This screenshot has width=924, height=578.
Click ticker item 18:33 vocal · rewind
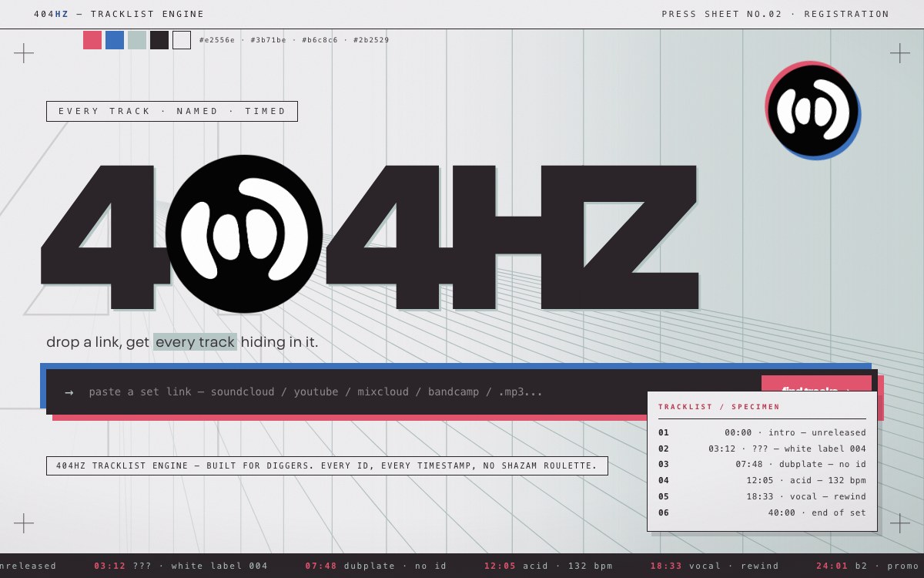coord(715,566)
